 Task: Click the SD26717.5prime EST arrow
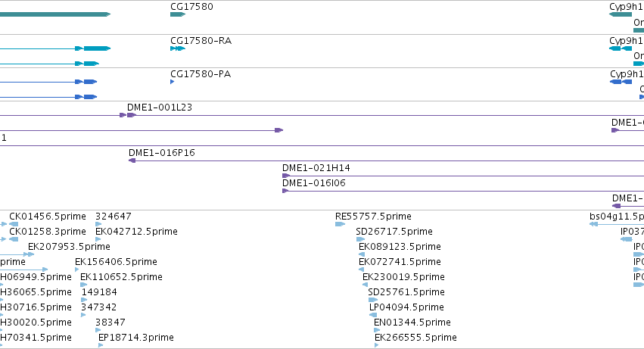[x=361, y=239]
